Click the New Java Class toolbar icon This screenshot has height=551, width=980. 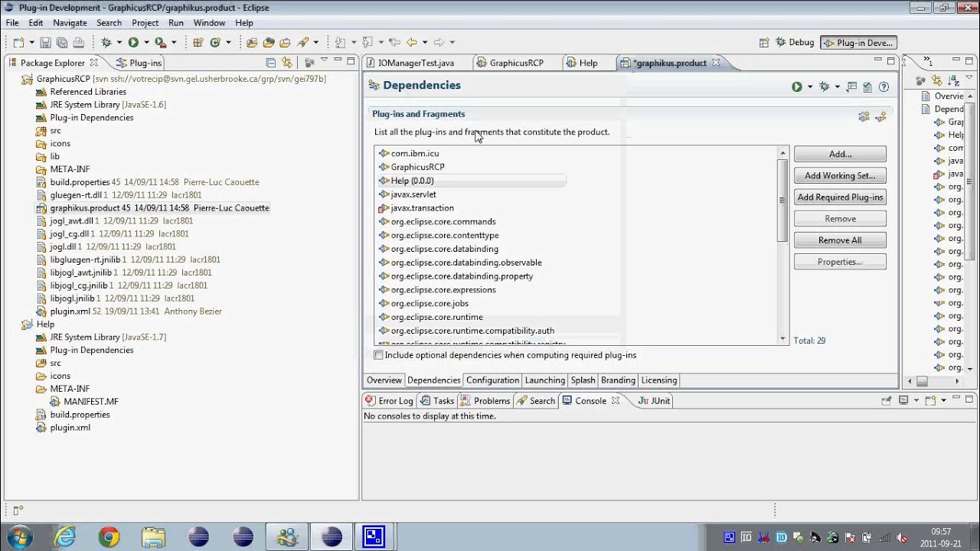(x=215, y=42)
